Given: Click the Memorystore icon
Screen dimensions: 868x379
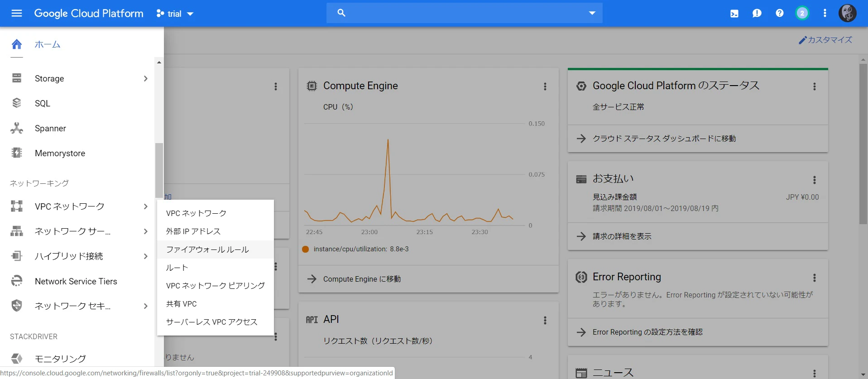Looking at the screenshot, I should (17, 153).
